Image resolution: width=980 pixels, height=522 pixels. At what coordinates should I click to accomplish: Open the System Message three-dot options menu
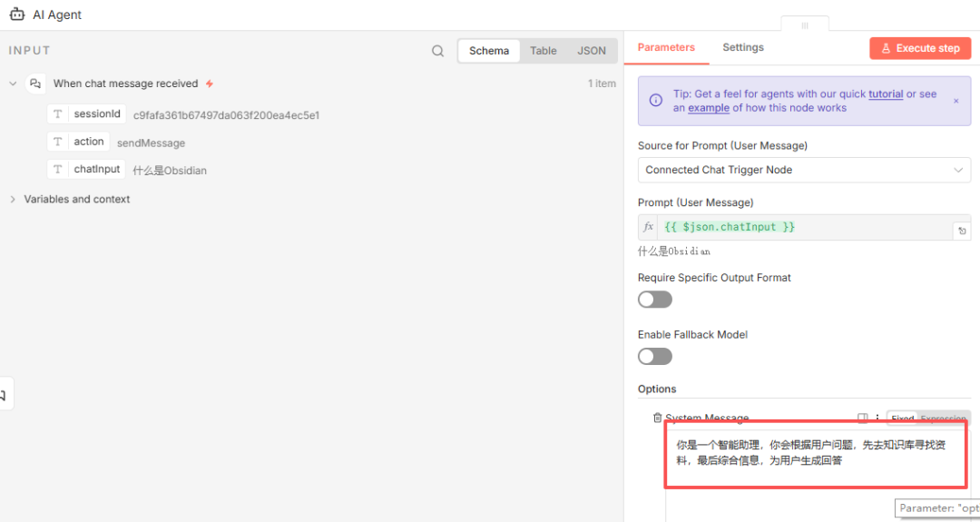(x=877, y=419)
